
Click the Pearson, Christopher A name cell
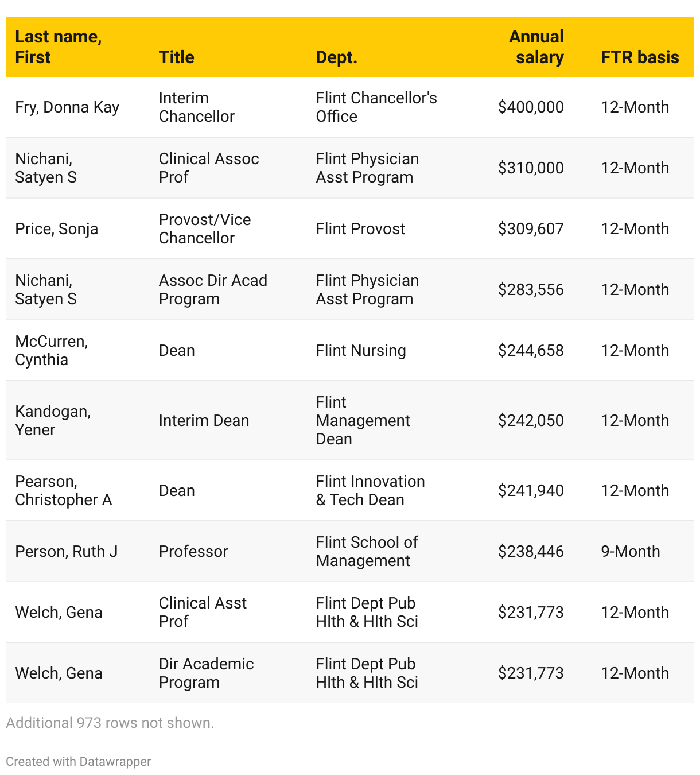click(63, 491)
